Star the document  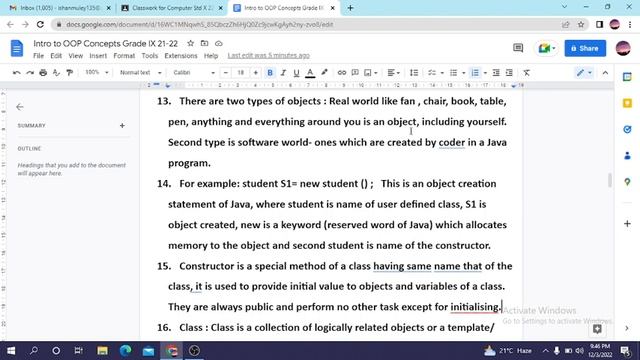point(191,43)
